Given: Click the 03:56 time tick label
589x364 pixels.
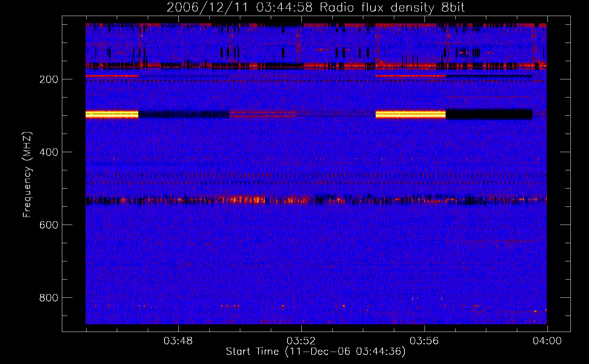Looking at the screenshot, I should tap(424, 341).
